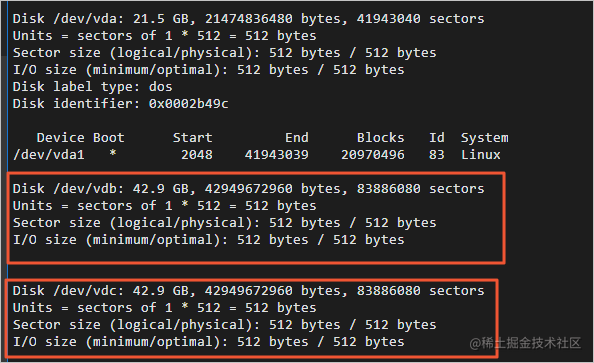This screenshot has height=363, width=594.
Task: Click the 21.5 GB size text
Action: click(161, 19)
